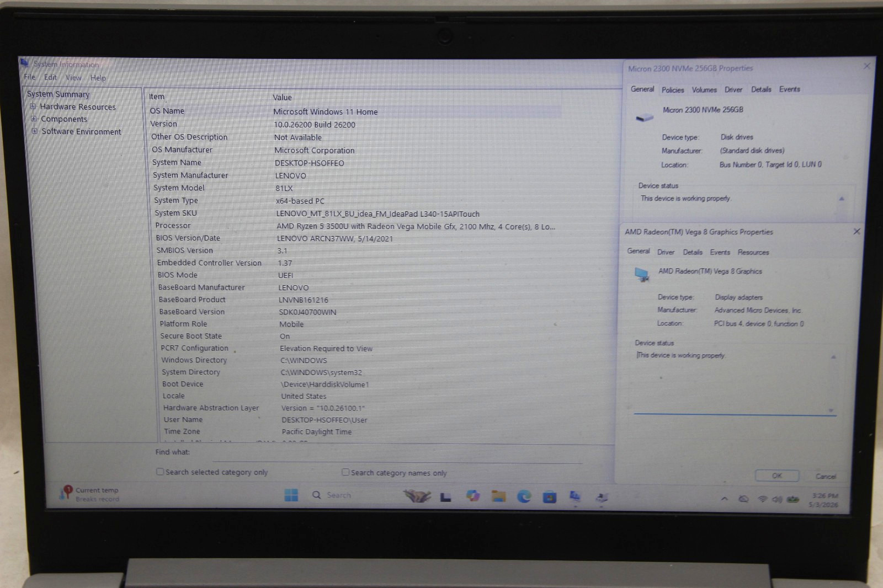Open Events tab in Micron 2300 properties

789,89
